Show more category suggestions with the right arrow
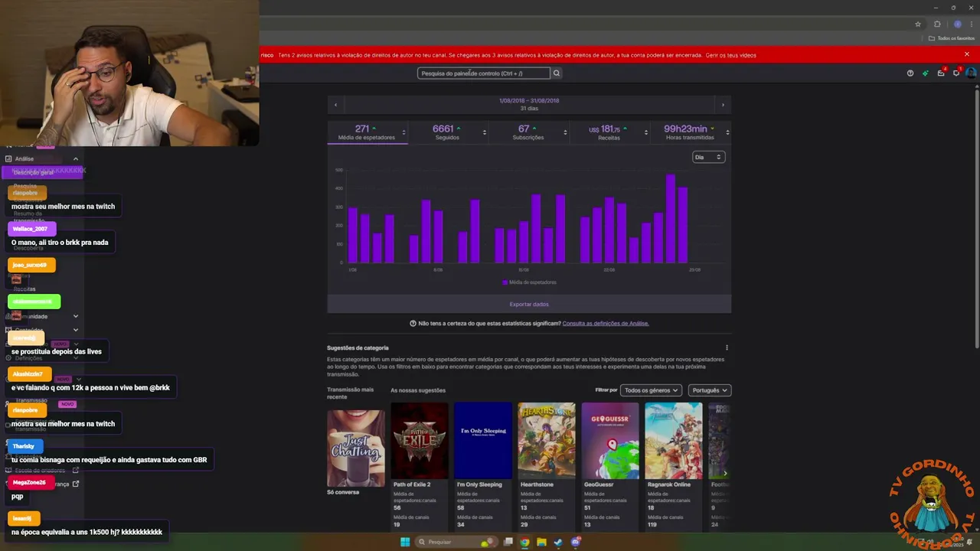Image resolution: width=980 pixels, height=551 pixels. click(725, 473)
